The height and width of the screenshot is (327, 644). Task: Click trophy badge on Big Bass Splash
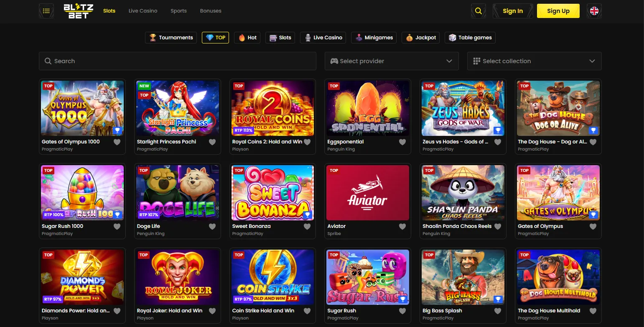(498, 299)
